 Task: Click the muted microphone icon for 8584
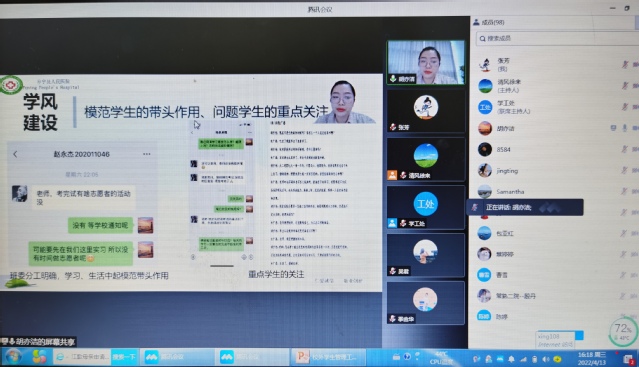[x=624, y=149]
